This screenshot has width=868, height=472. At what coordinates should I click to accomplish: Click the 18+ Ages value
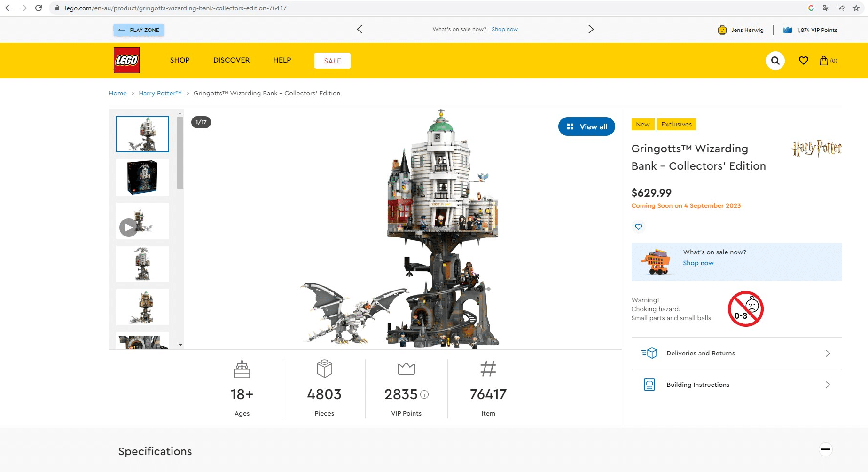[x=242, y=394]
